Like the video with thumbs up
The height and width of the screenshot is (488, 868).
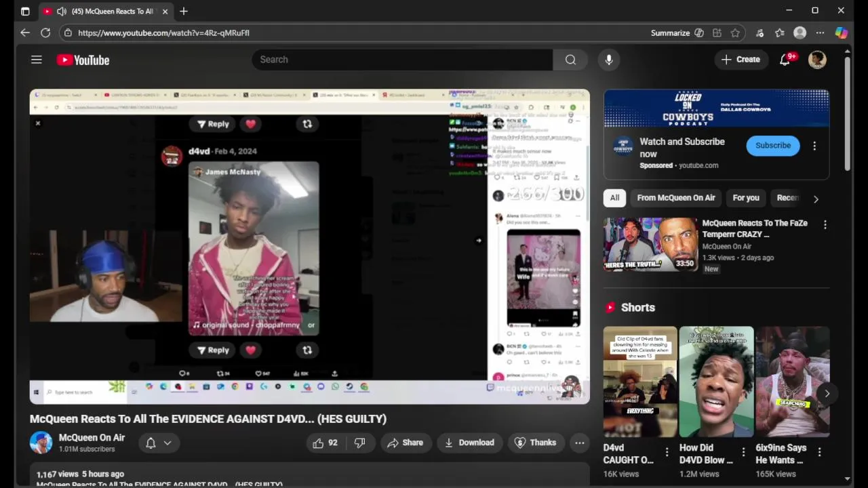(325, 443)
